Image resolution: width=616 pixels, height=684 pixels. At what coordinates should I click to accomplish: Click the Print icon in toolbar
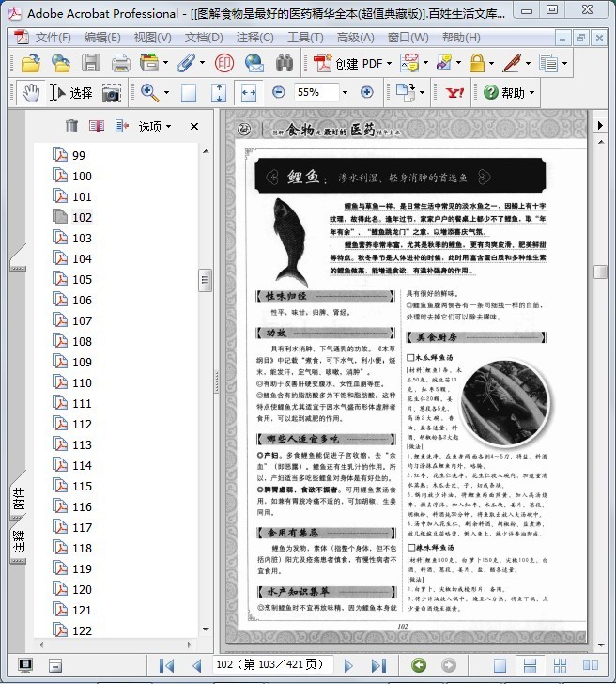pos(120,64)
